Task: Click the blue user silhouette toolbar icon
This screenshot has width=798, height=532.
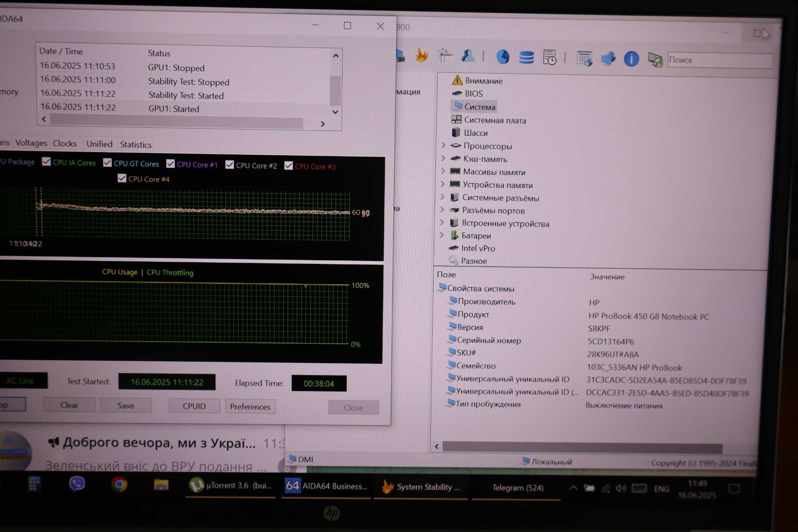Action: click(x=468, y=56)
